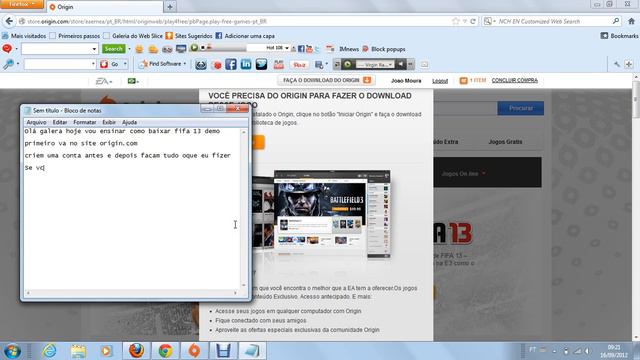The width and height of the screenshot is (640, 360).
Task: Click the red IMnews calendar icon
Action: pyautogui.click(x=330, y=49)
